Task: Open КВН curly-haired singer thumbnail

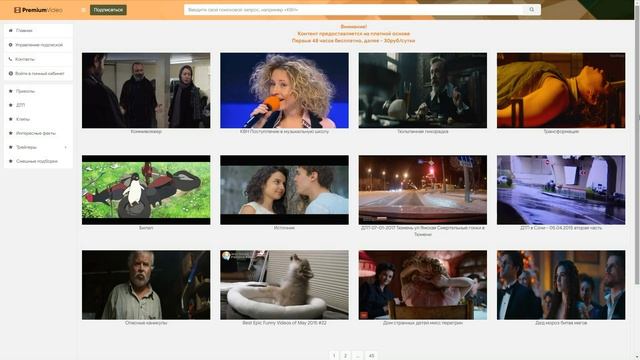Action: (284, 90)
